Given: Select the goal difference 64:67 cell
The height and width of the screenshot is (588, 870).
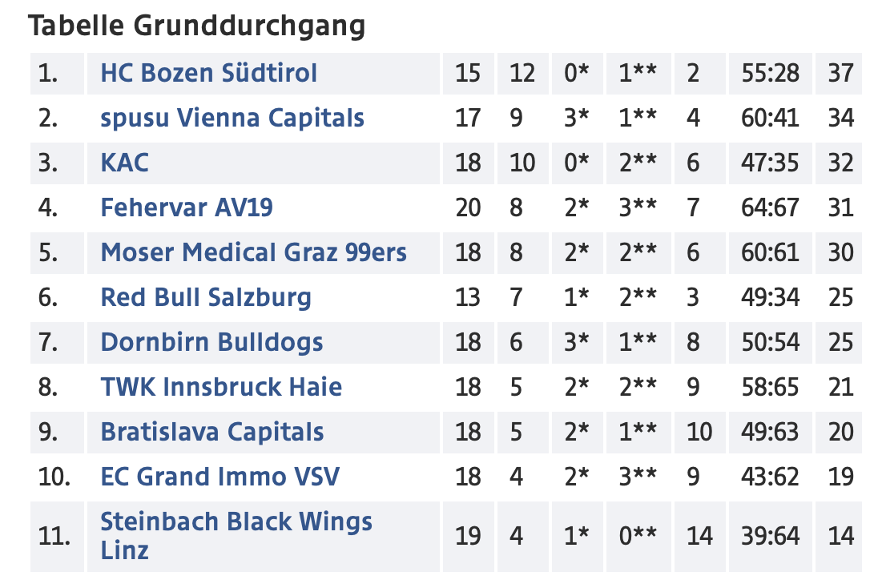Looking at the screenshot, I should 770,208.
